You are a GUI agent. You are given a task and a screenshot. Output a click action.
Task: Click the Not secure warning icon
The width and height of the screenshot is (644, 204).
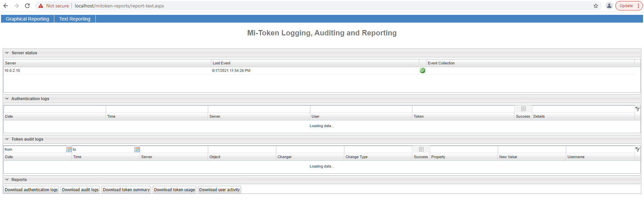pos(41,6)
